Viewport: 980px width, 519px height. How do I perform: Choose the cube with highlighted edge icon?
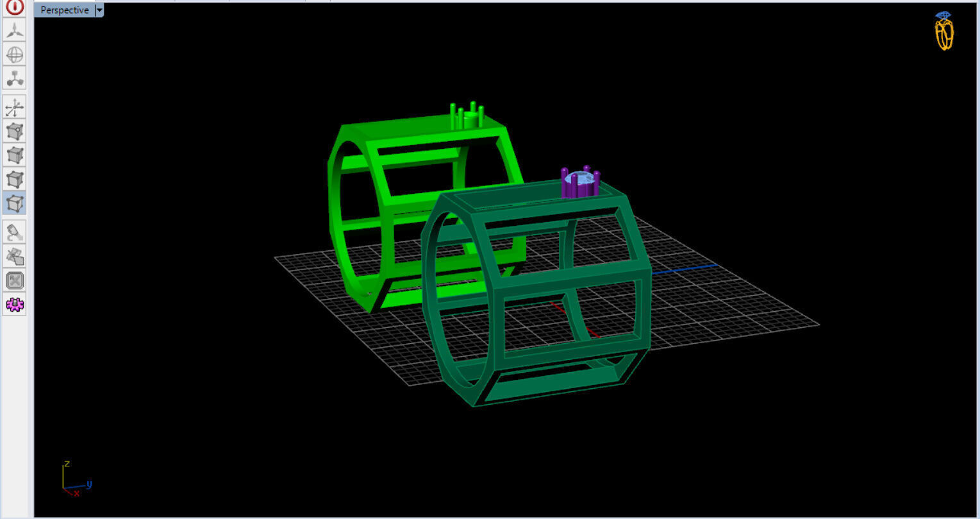pos(15,155)
